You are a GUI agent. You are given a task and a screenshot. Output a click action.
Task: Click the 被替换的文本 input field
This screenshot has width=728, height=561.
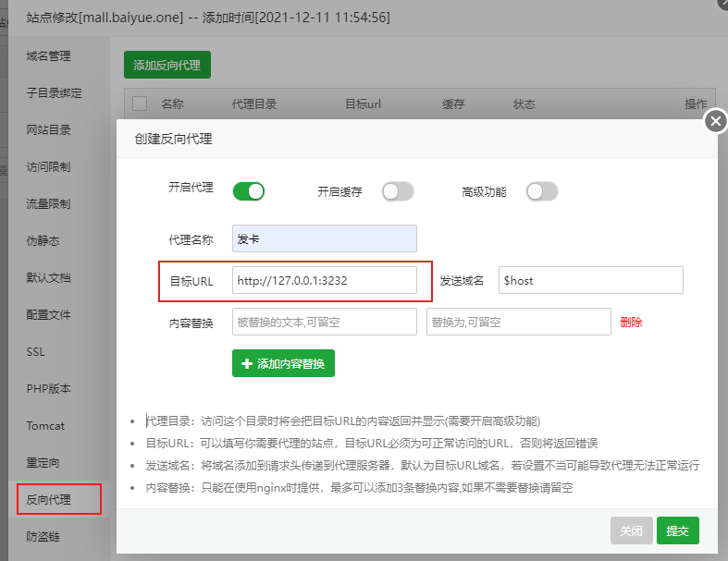coord(325,322)
